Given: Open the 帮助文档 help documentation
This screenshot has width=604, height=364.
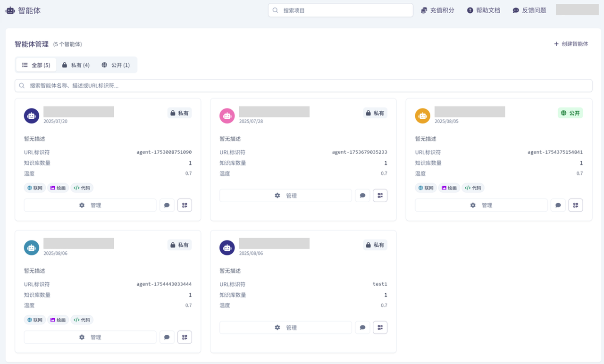Looking at the screenshot, I should point(483,9).
